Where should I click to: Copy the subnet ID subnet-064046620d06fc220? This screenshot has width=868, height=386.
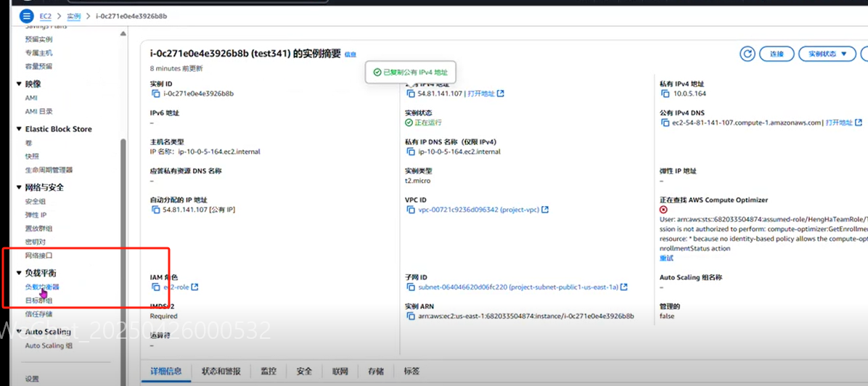[410, 287]
